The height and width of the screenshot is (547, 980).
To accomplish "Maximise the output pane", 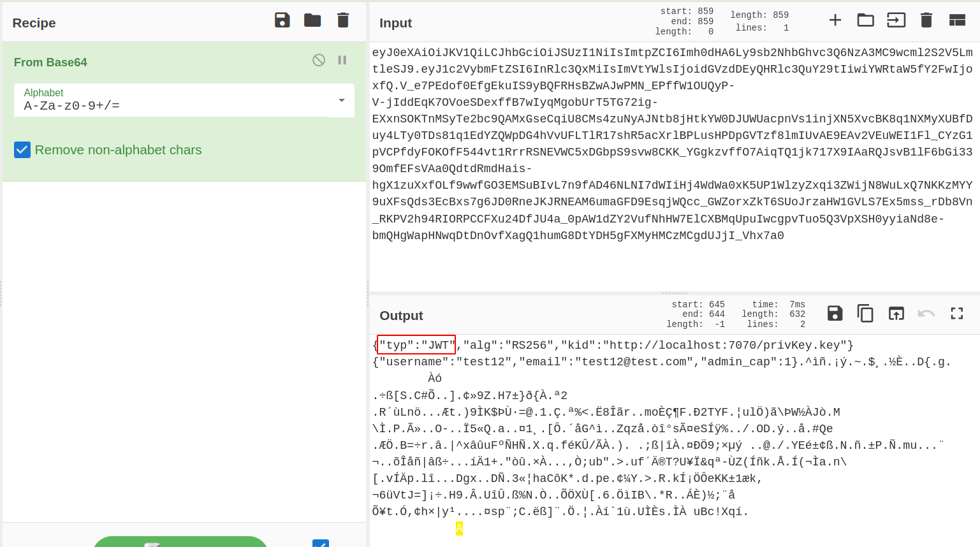I will pyautogui.click(x=956, y=313).
